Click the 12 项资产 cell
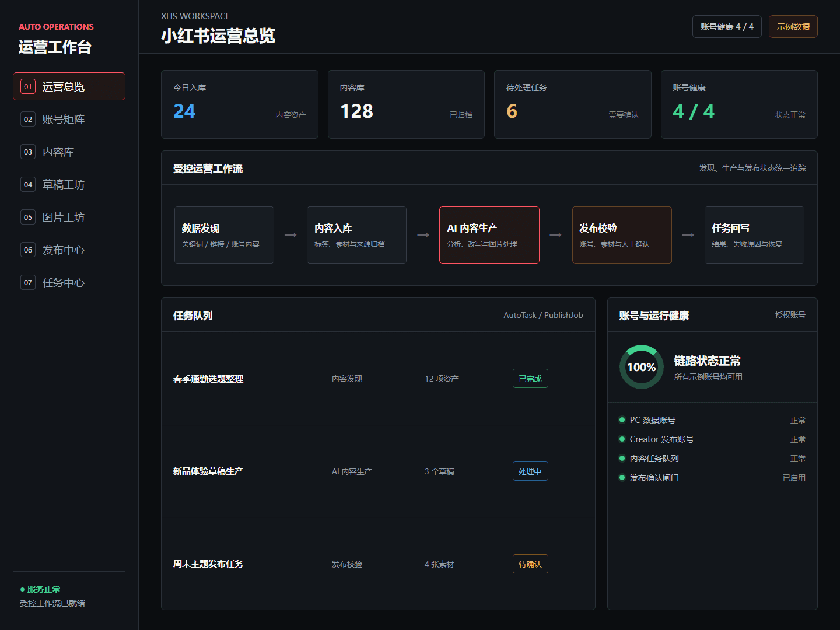 pyautogui.click(x=442, y=379)
